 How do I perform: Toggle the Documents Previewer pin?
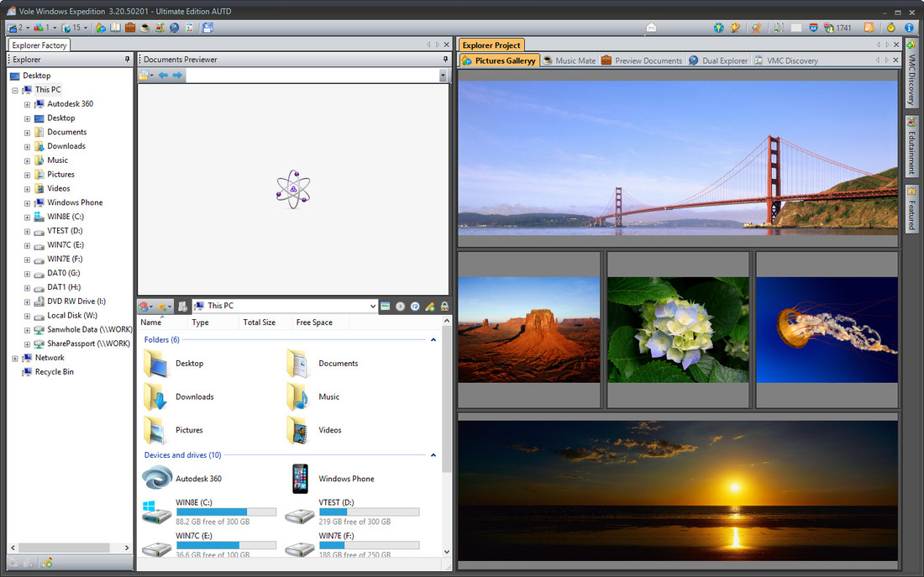(x=446, y=60)
